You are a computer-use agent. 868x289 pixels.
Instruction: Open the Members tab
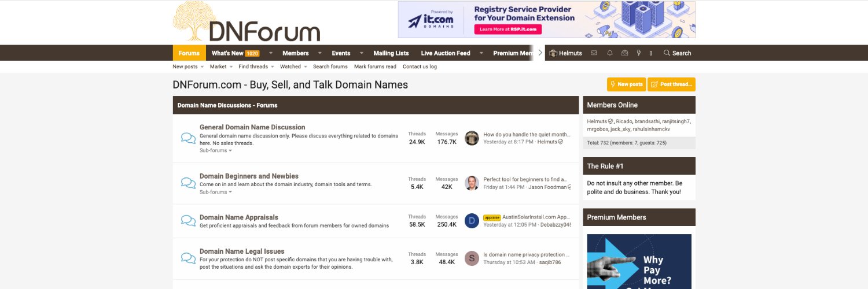[296, 53]
